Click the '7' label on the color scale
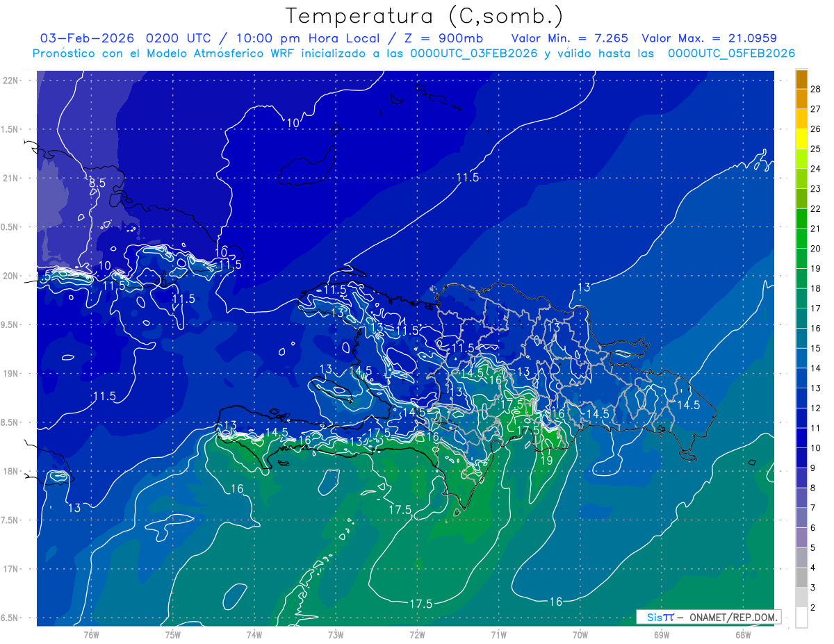834x644 pixels. pyautogui.click(x=813, y=508)
